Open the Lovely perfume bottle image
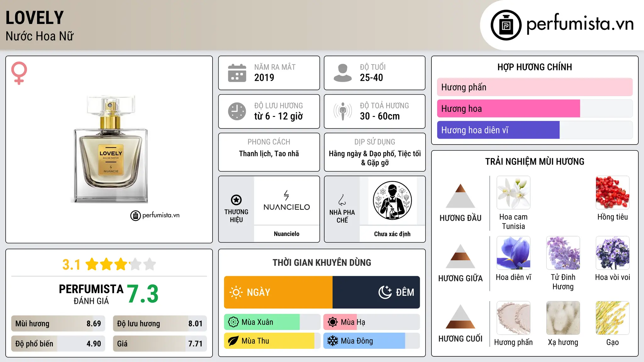The width and height of the screenshot is (644, 362). [110, 149]
